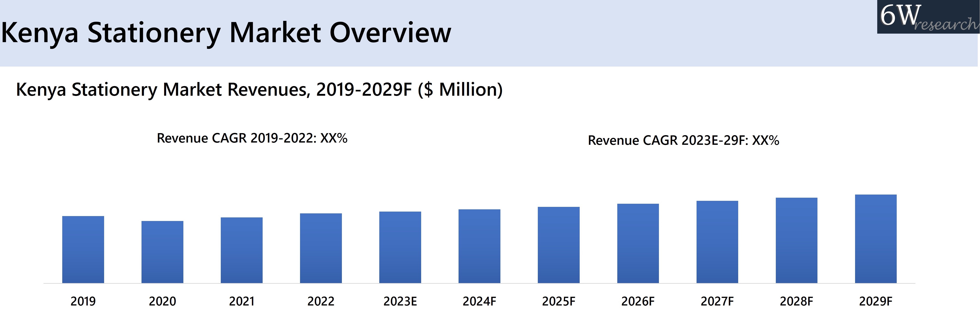
Task: Select the 2025F revenue bar
Action: coord(558,245)
